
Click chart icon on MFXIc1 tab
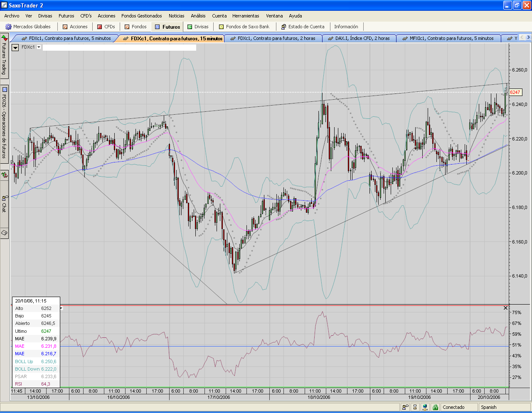(405, 38)
